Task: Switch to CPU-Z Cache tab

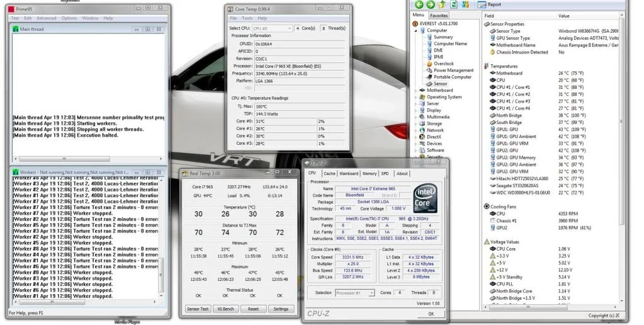Action: pyautogui.click(x=329, y=173)
